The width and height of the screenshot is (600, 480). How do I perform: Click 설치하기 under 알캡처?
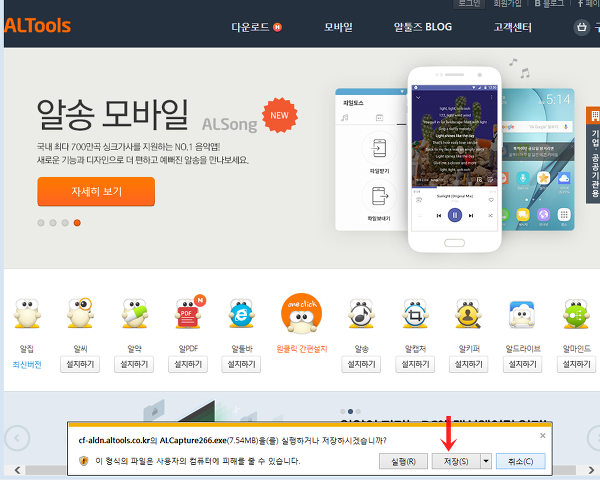pyautogui.click(x=415, y=364)
